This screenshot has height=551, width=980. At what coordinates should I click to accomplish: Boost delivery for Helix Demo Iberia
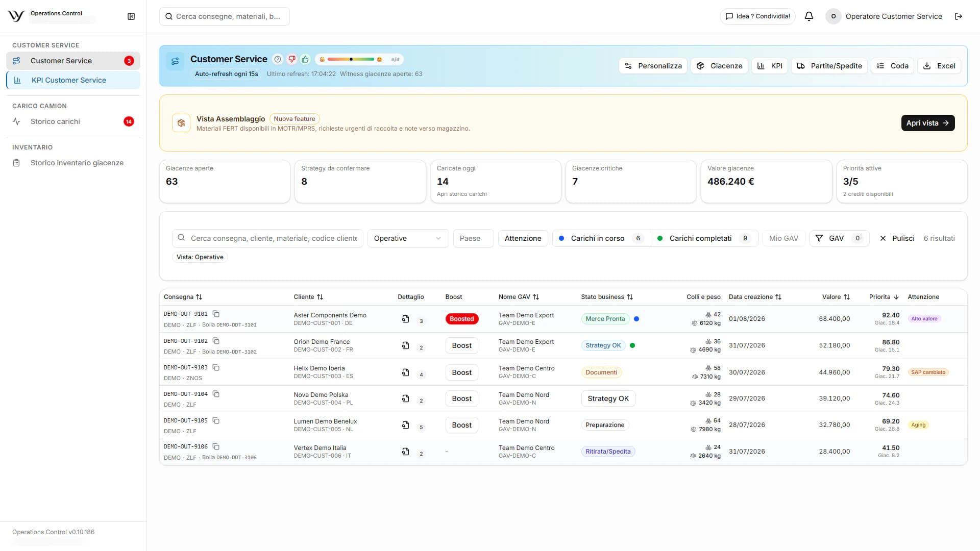461,372
